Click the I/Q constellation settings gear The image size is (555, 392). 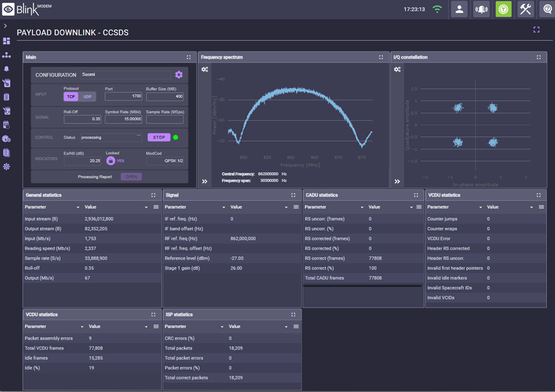click(x=397, y=69)
